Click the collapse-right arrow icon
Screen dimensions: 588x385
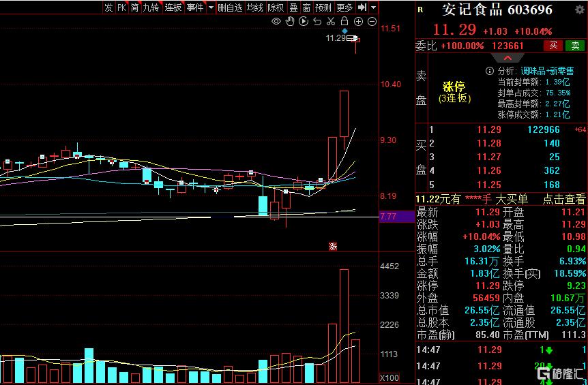tap(362, 7)
